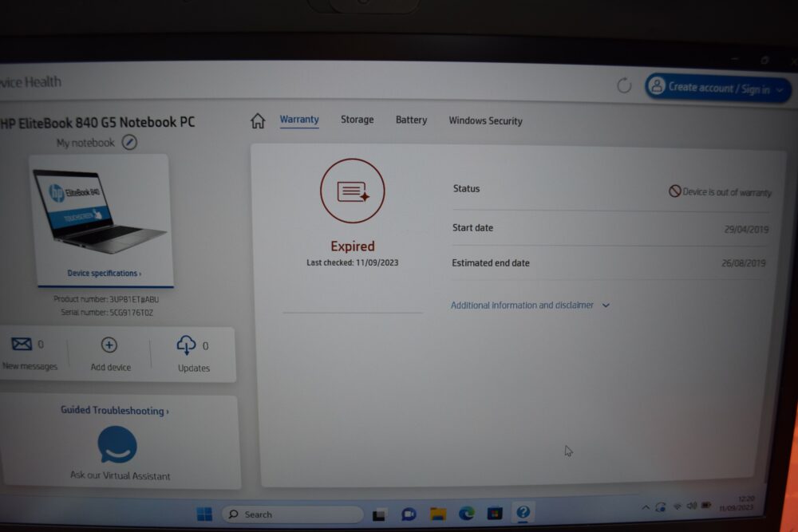The height and width of the screenshot is (532, 798).
Task: Open New messages envelope icon
Action: point(22,345)
